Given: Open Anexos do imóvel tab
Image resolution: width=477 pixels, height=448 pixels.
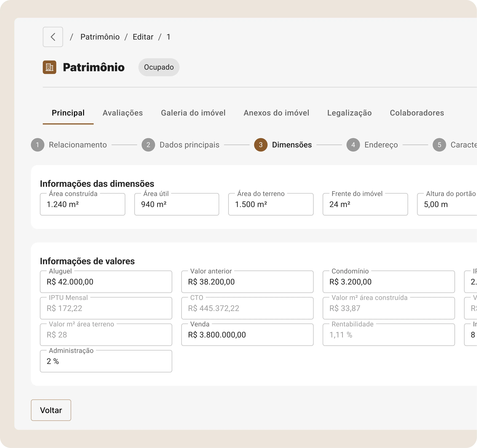Looking at the screenshot, I should [x=276, y=113].
